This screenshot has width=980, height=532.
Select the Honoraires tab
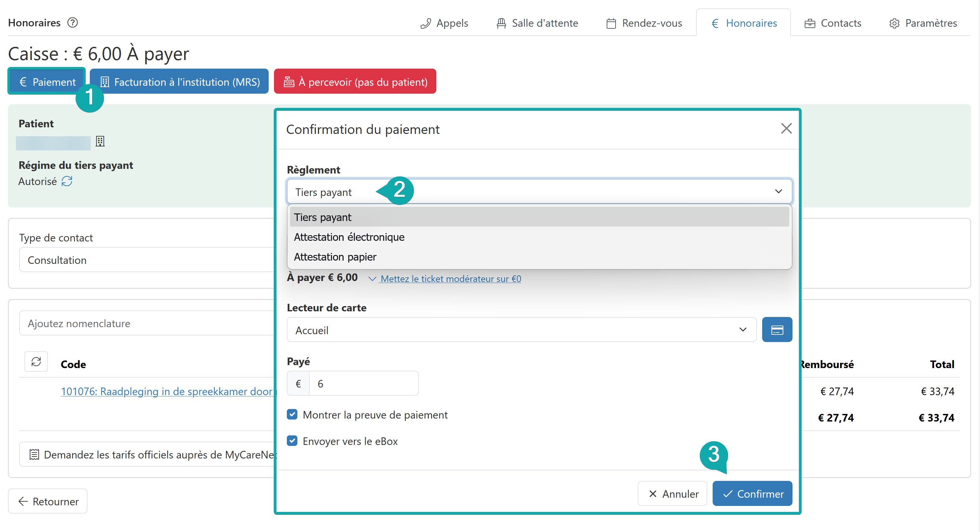point(744,23)
